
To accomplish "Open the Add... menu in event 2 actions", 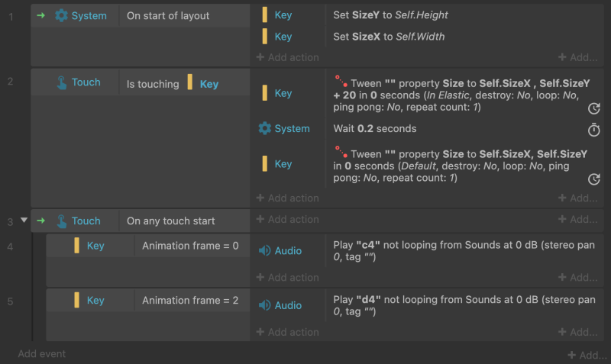I will click(x=578, y=198).
